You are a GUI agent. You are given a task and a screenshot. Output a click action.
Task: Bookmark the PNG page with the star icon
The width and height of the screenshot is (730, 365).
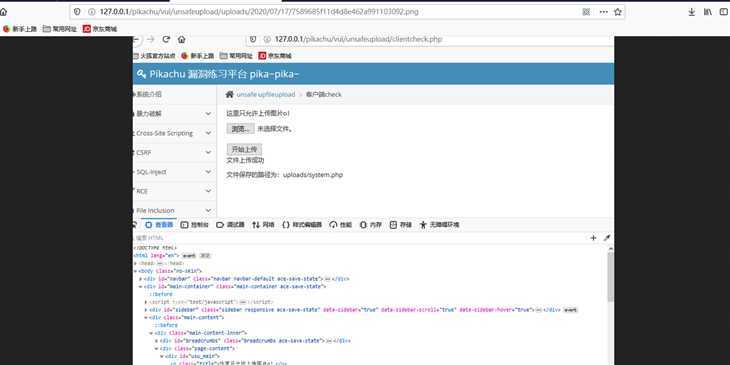coord(618,12)
